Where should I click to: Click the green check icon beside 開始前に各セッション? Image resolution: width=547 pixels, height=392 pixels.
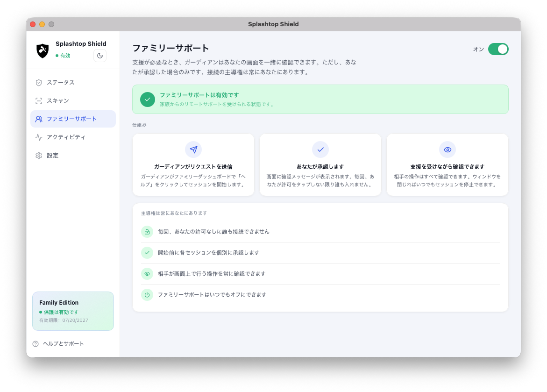[147, 253]
